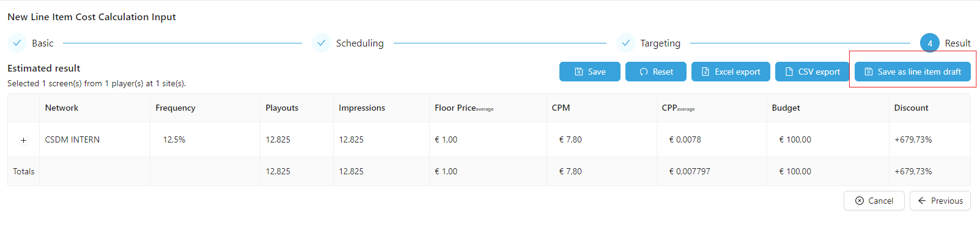The image size is (980, 252).
Task: Select the step 4 Result circle
Action: tap(929, 43)
